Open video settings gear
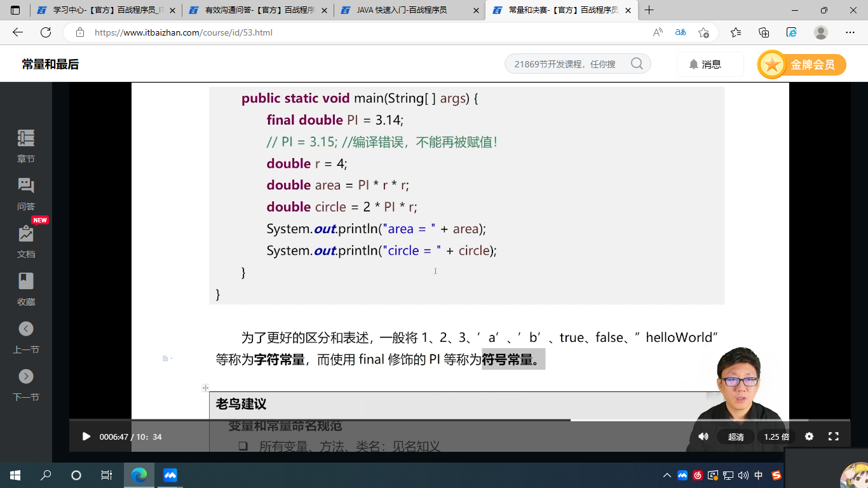 click(x=809, y=437)
